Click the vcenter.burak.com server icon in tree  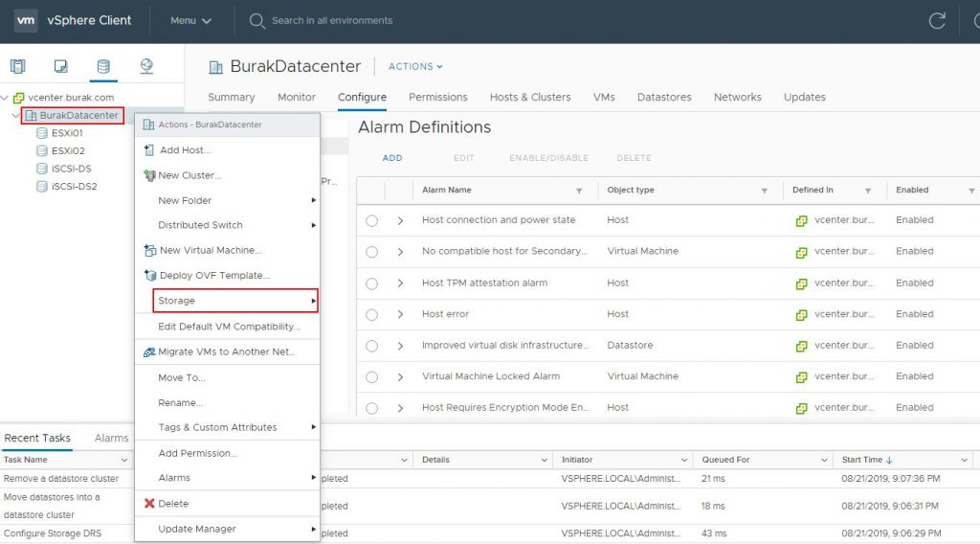click(x=19, y=98)
